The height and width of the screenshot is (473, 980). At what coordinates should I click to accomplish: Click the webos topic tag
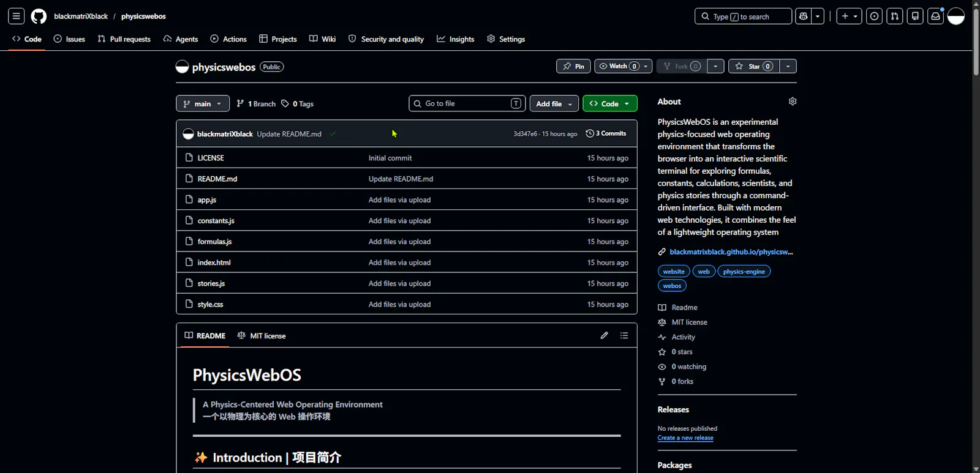tap(672, 286)
